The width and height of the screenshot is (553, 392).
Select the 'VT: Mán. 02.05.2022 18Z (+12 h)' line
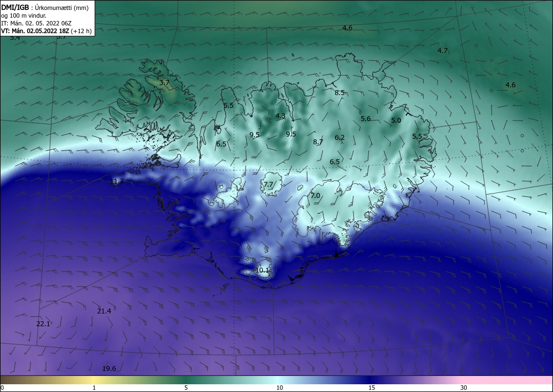point(46,31)
